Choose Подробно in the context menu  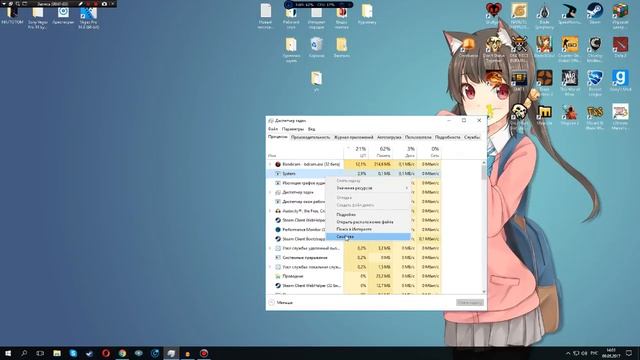[x=368, y=214]
